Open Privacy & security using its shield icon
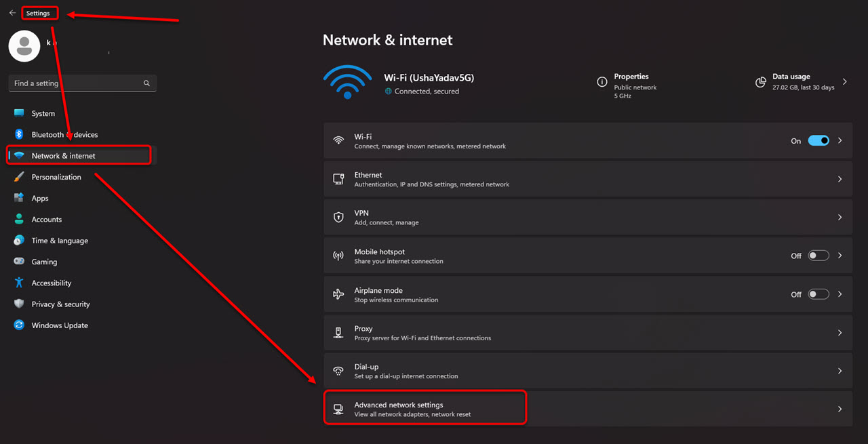Image resolution: width=868 pixels, height=444 pixels. (x=19, y=304)
